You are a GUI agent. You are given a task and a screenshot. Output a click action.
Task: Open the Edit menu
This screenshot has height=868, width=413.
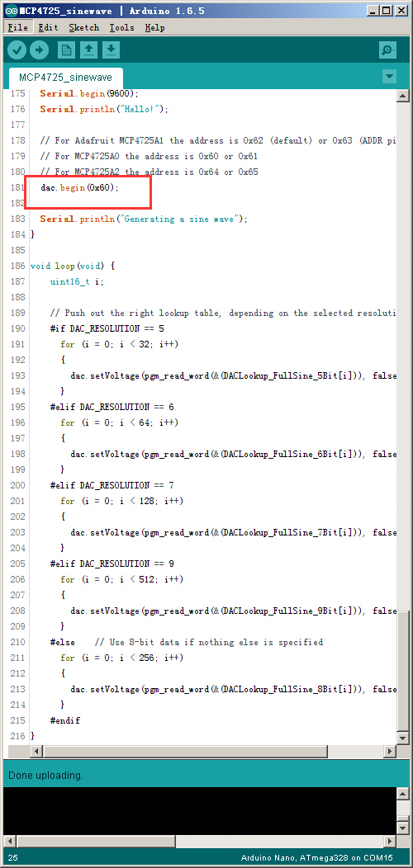point(48,27)
